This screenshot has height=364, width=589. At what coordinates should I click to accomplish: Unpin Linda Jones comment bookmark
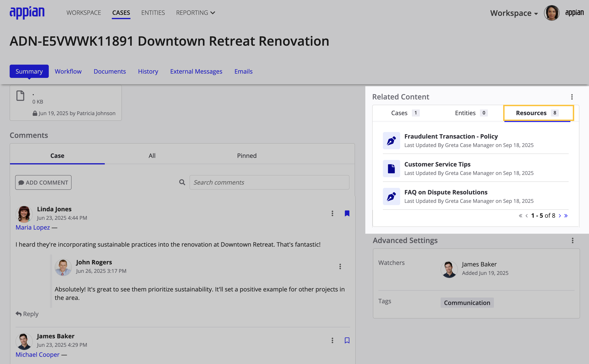(x=347, y=213)
